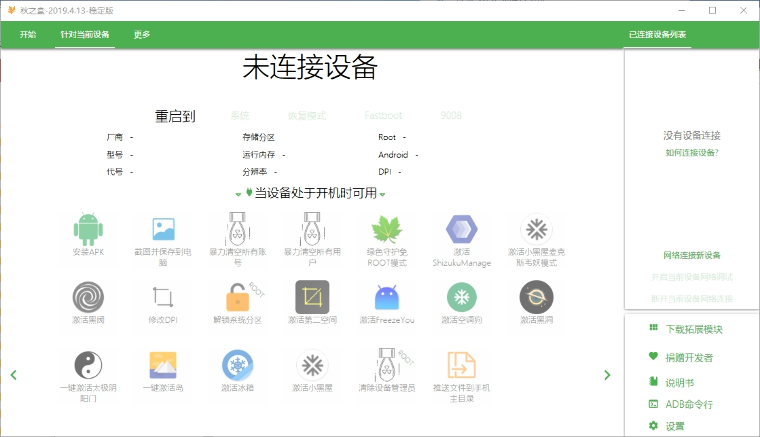Open 激活FreezeYou blue robot icon
The height and width of the screenshot is (437, 760).
(387, 297)
